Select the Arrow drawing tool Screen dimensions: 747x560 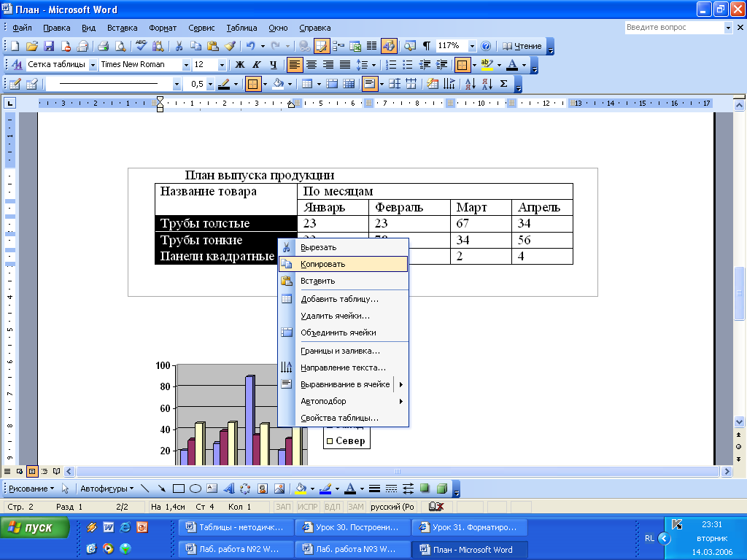(162, 489)
